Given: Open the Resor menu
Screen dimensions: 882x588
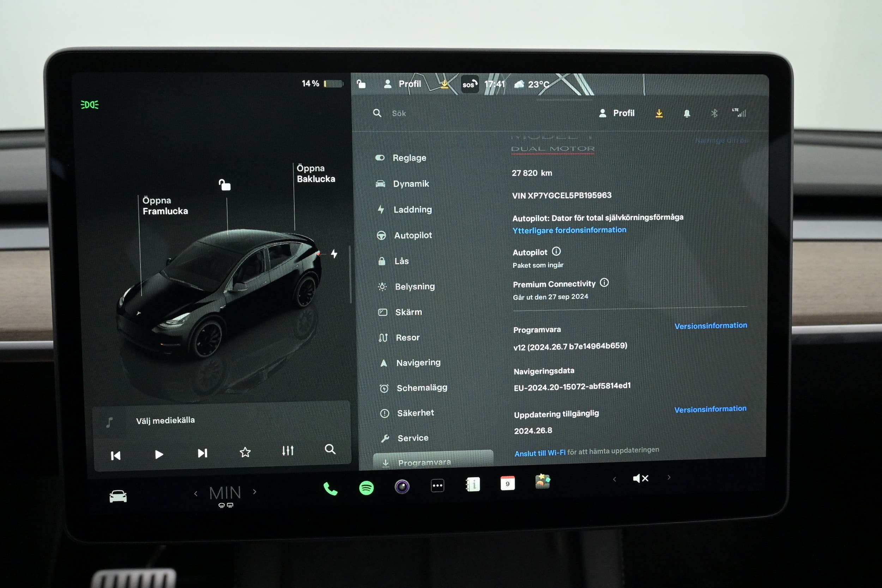Looking at the screenshot, I should coord(399,338).
